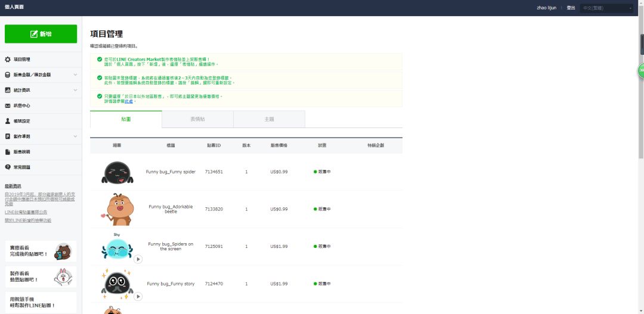The height and width of the screenshot is (314, 644).
Task: Open the LINE台灣貼圖團隊公告 link
Action: pyautogui.click(x=26, y=212)
